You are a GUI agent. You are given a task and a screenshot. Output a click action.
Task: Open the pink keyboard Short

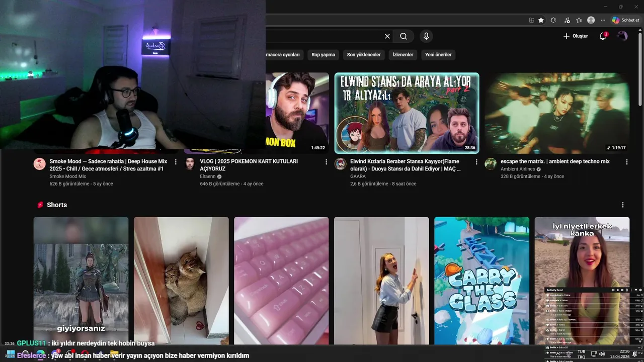coord(281,281)
